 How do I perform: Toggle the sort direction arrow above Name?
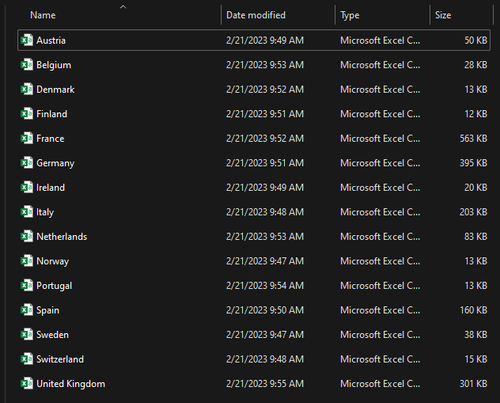[123, 7]
